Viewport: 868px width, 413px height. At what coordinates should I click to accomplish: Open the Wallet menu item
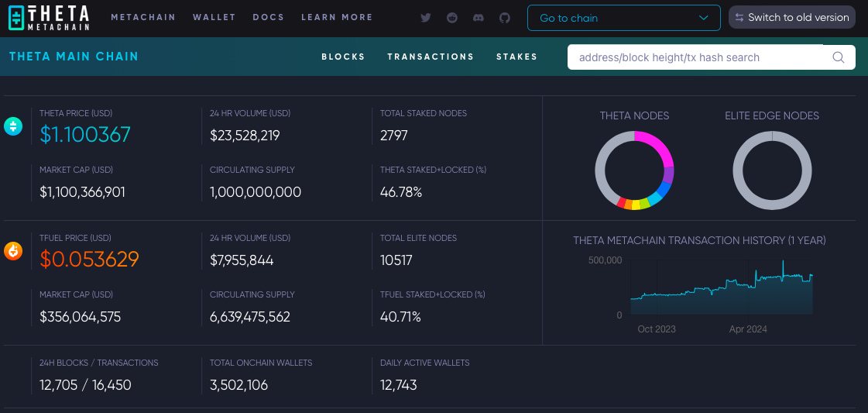tap(214, 17)
